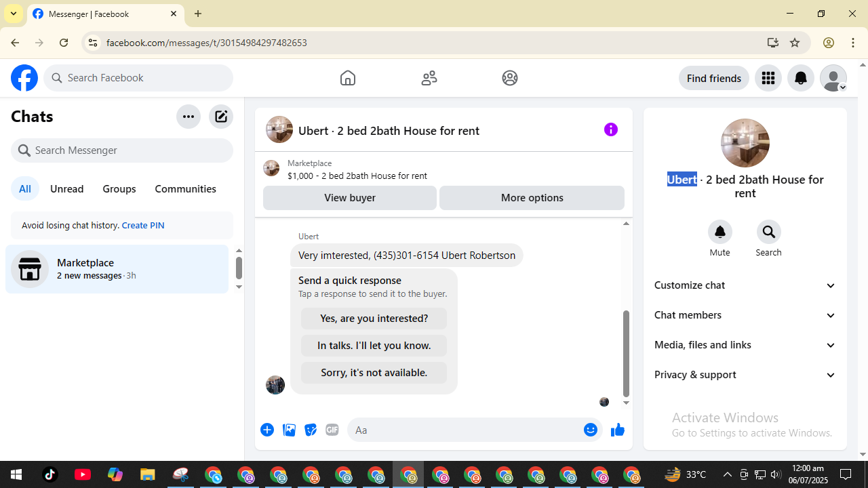Open more actions plus icon in composer
This screenshot has width=868, height=488.
267,430
